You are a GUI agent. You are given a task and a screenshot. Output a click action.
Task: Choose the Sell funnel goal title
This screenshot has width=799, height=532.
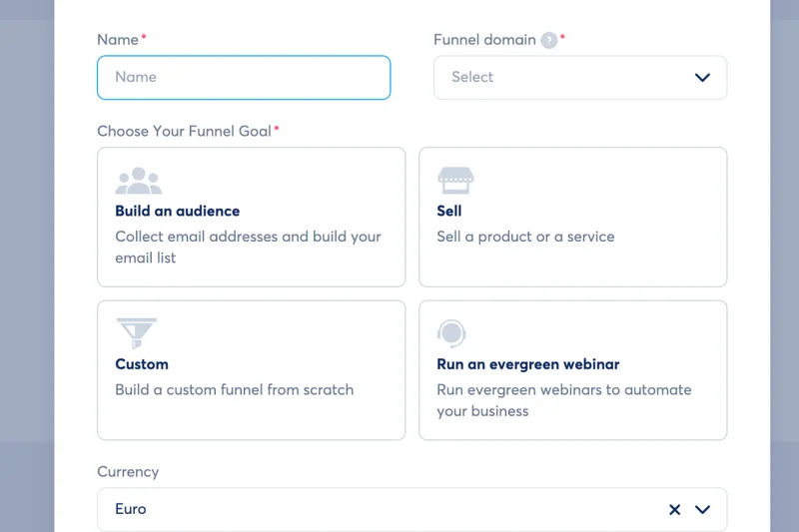(449, 211)
